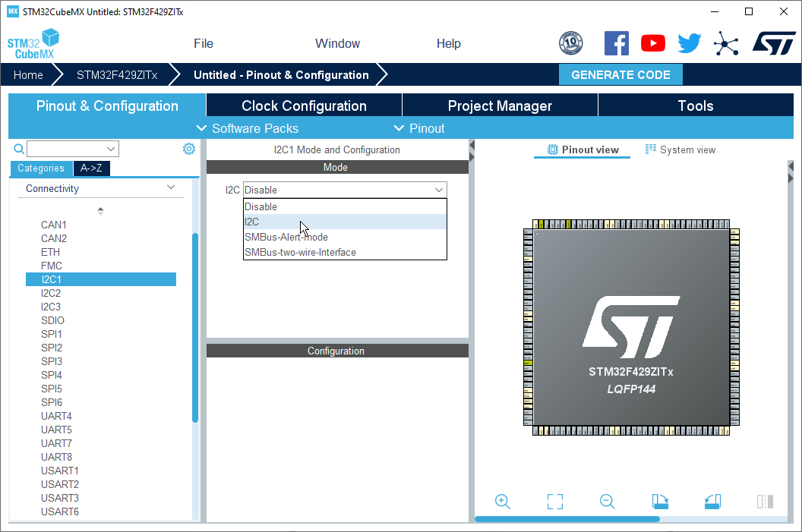Image resolution: width=802 pixels, height=532 pixels.
Task: Collapse pinout panel using right edge arrows
Action: tap(791, 172)
